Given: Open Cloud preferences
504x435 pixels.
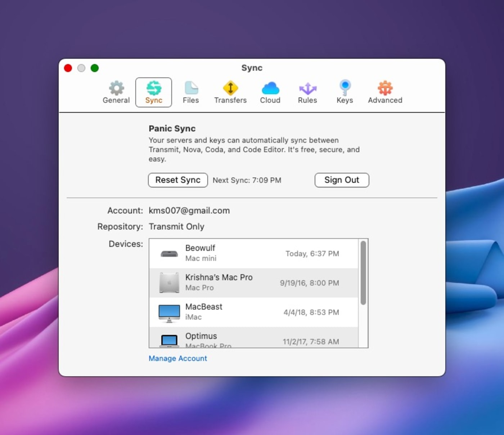Looking at the screenshot, I should point(270,88).
